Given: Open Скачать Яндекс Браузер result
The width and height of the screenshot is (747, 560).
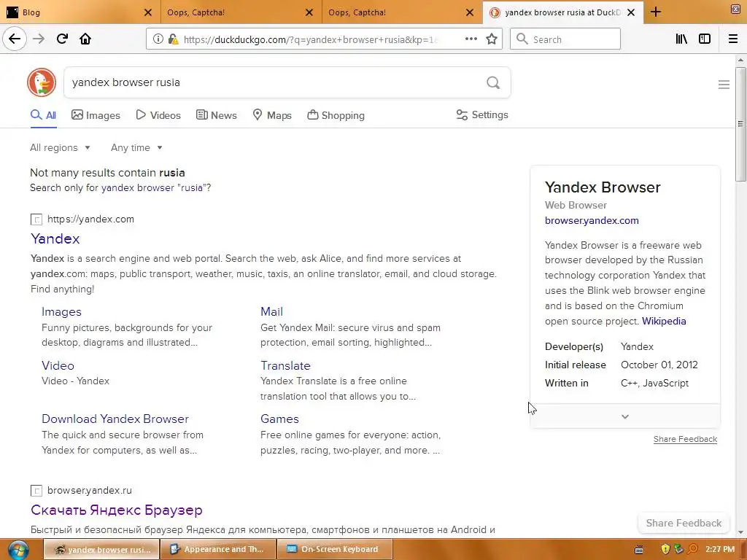Looking at the screenshot, I should click(x=117, y=510).
